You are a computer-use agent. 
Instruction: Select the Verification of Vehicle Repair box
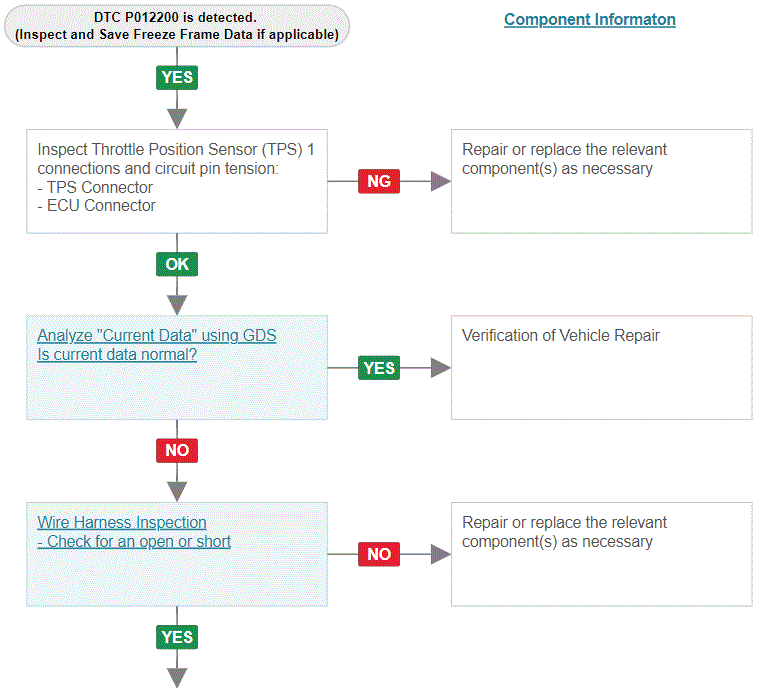point(601,368)
